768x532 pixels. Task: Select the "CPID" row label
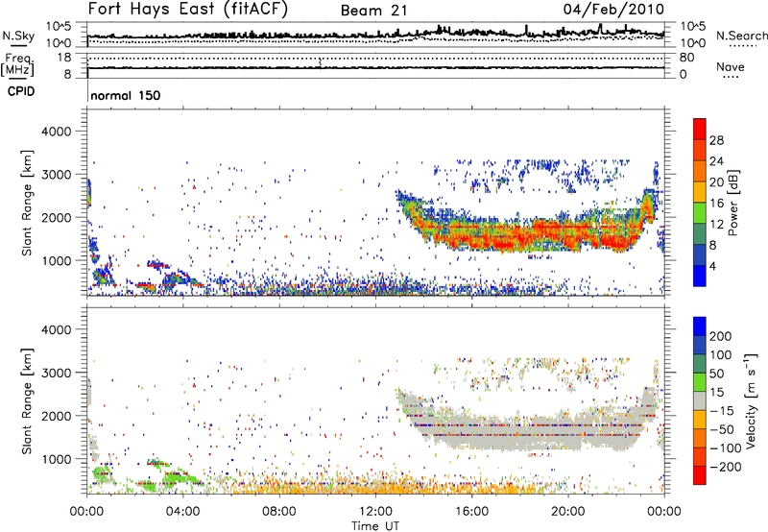[x=21, y=91]
